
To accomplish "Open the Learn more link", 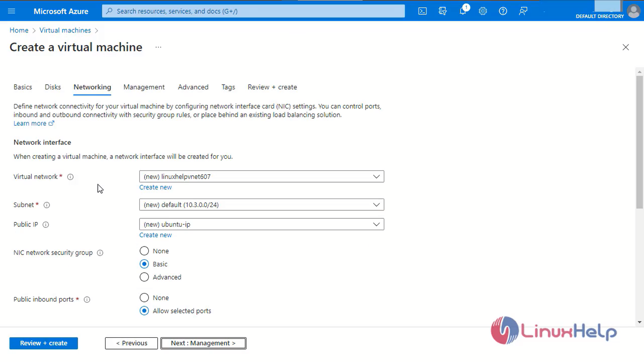I will click(34, 123).
